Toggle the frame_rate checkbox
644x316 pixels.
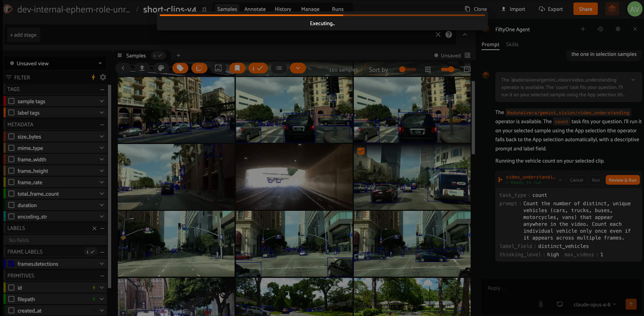[x=11, y=182]
